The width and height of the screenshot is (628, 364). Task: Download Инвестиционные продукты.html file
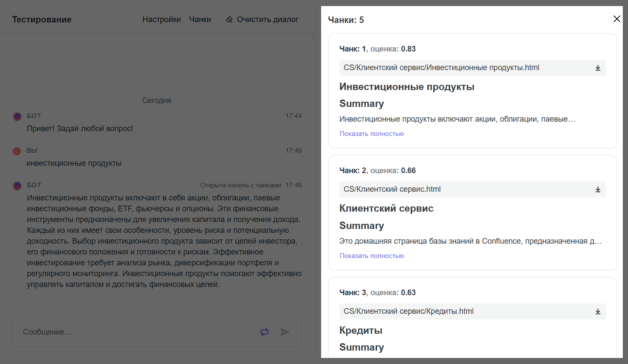tap(598, 68)
